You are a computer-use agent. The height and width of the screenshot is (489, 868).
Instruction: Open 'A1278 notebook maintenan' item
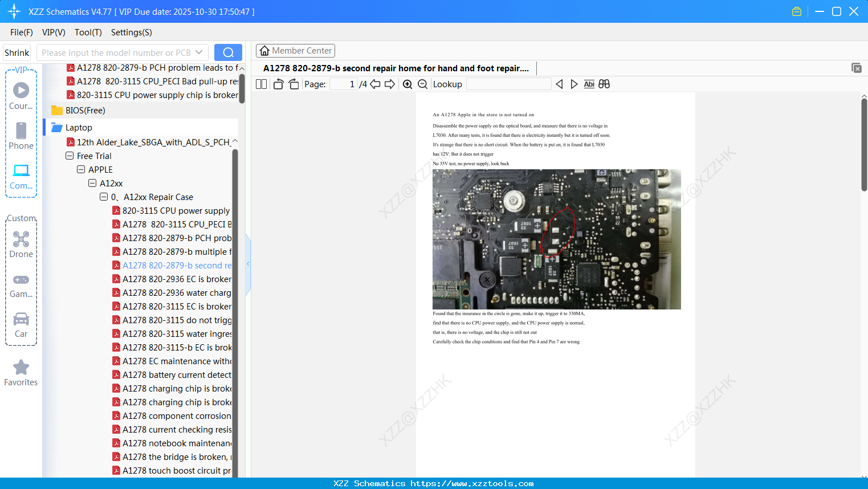tap(172, 443)
